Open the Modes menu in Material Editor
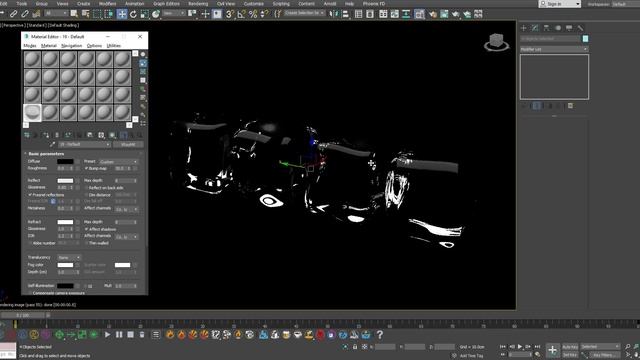The height and width of the screenshot is (360, 640). click(30, 46)
